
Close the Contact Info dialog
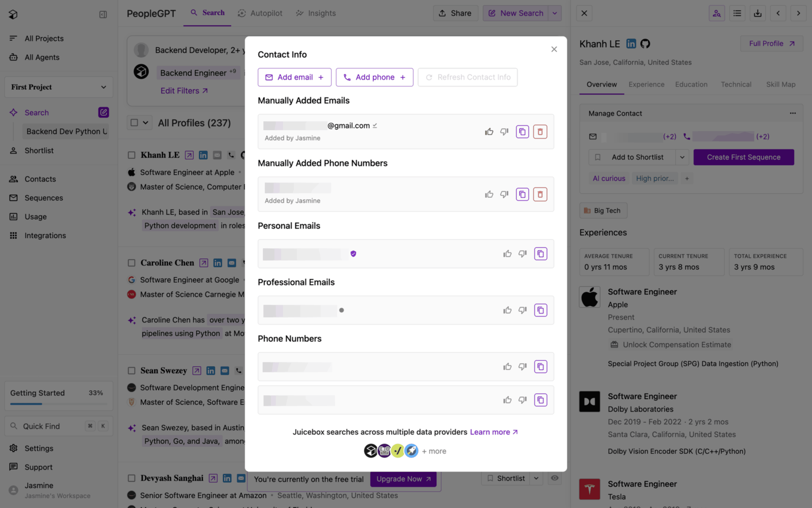(554, 49)
